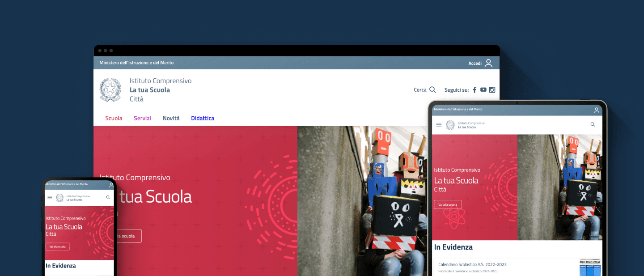Open the Scuola menu item
Image resolution: width=644 pixels, height=276 pixels.
tap(114, 119)
